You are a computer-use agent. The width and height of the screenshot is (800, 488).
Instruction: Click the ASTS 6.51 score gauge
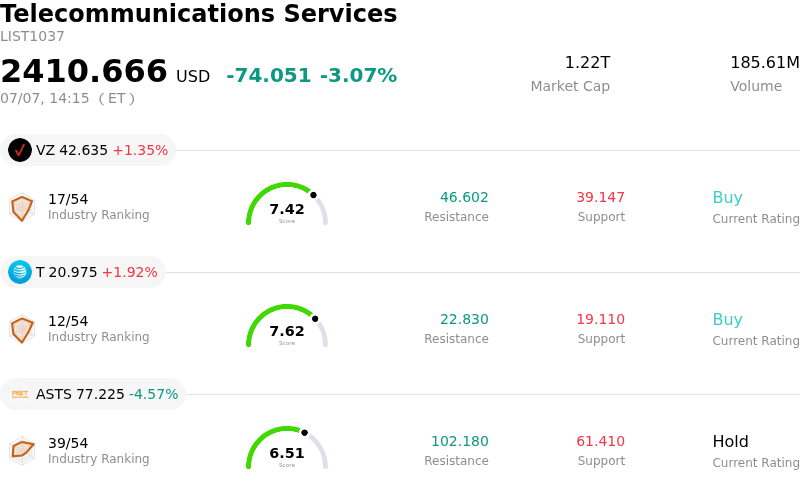point(287,448)
